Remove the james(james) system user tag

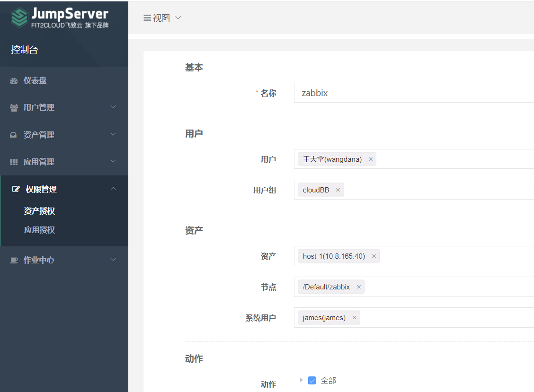point(354,317)
